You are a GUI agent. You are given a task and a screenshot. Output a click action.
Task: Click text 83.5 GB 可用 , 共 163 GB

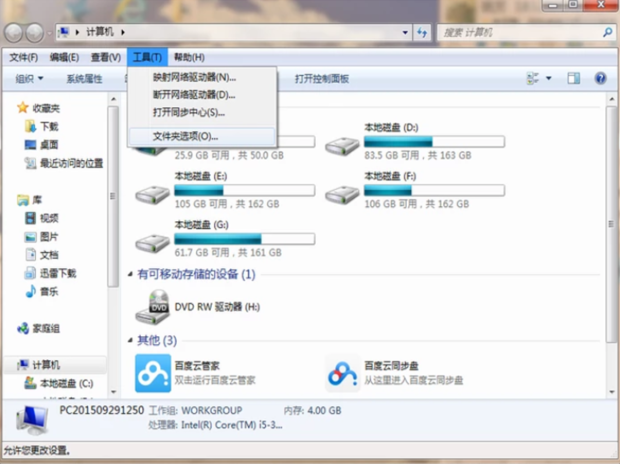tap(418, 155)
